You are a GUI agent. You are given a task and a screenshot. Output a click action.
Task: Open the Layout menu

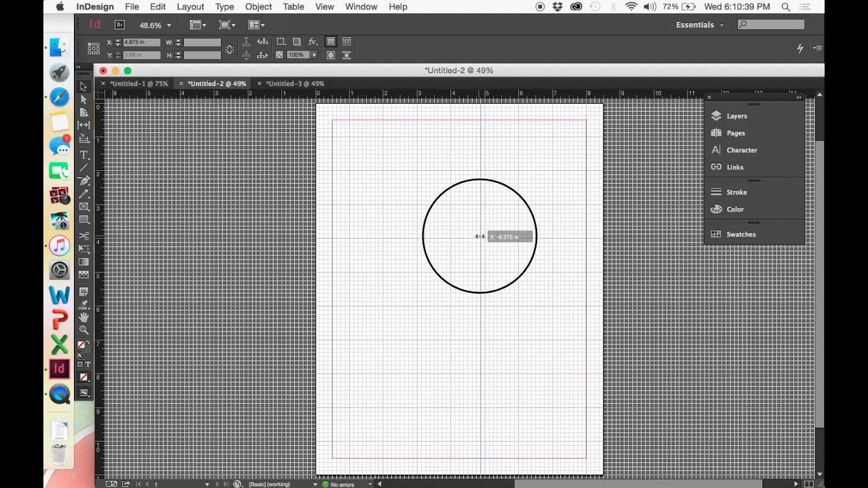tap(190, 7)
